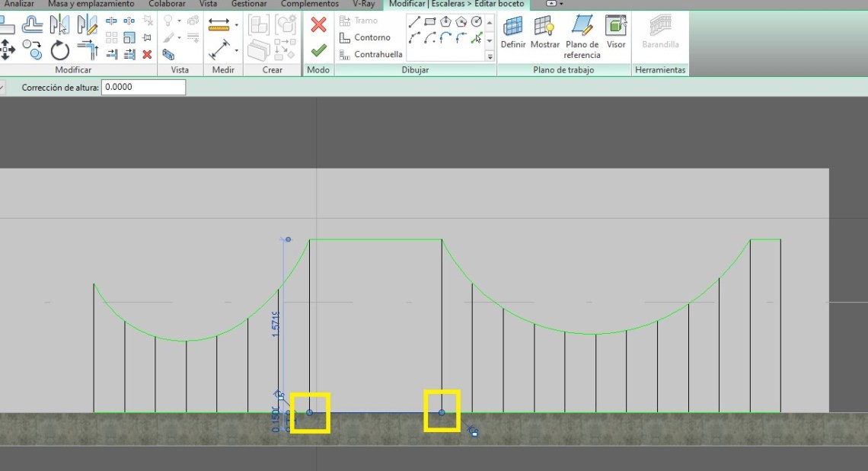Select the Rotate tool in the Modificar panel

click(60, 51)
